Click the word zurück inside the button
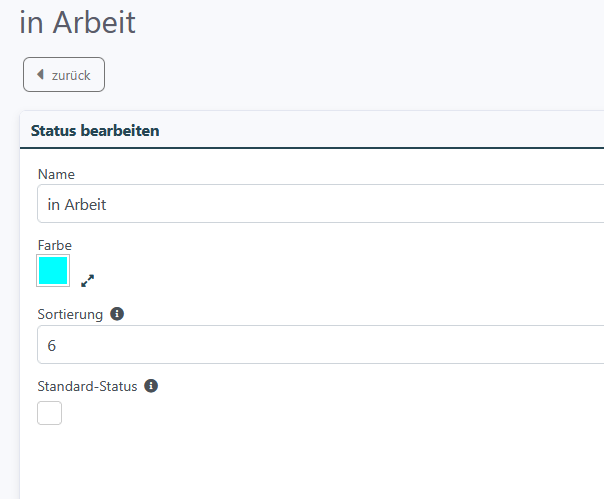This screenshot has height=499, width=604. click(x=71, y=76)
